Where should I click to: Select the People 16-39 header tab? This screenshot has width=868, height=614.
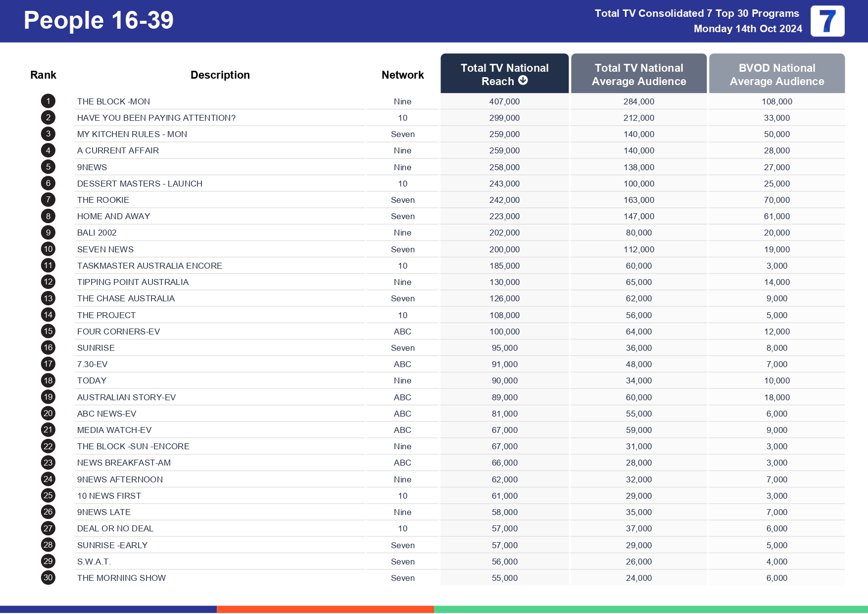[x=97, y=20]
